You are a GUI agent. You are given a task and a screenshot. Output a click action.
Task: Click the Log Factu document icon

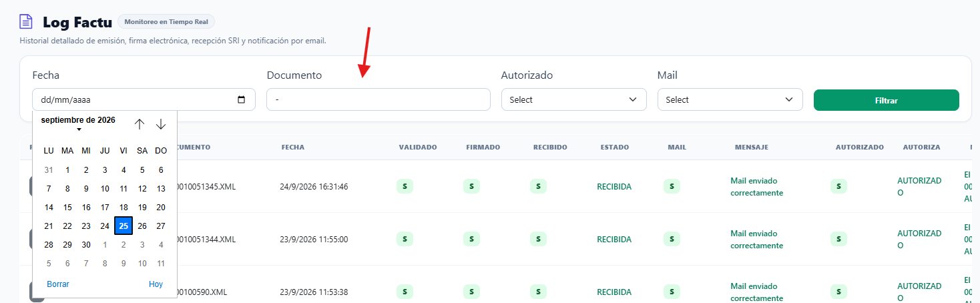[x=26, y=22]
